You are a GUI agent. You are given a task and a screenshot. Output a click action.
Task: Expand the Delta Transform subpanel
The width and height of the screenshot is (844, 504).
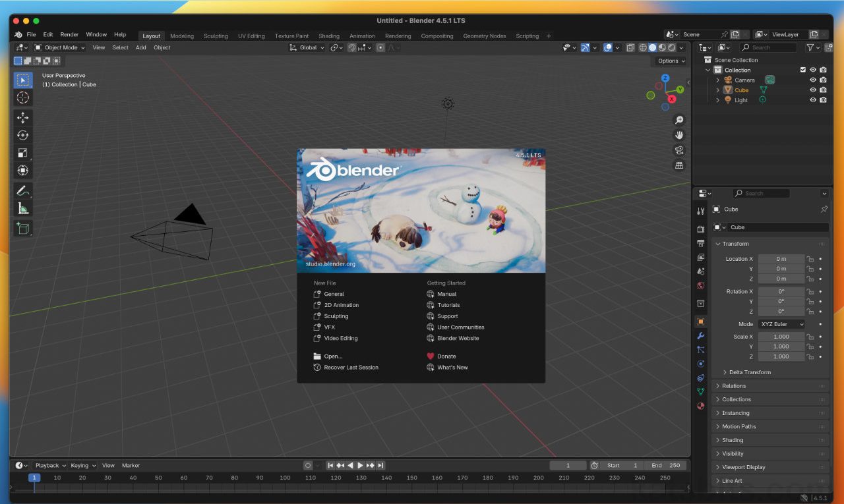[750, 372]
